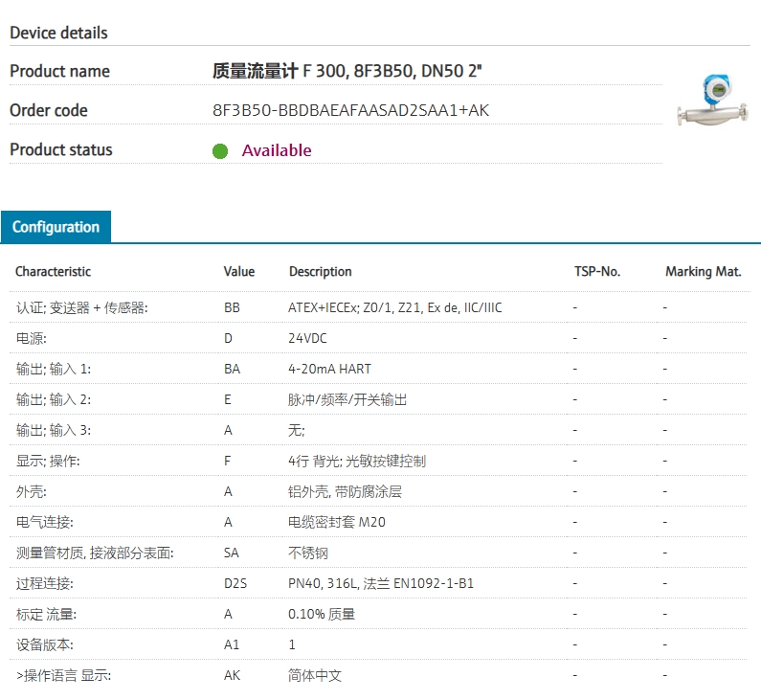Click the 24VDC power supply description
The image size is (761, 700).
[x=307, y=338]
